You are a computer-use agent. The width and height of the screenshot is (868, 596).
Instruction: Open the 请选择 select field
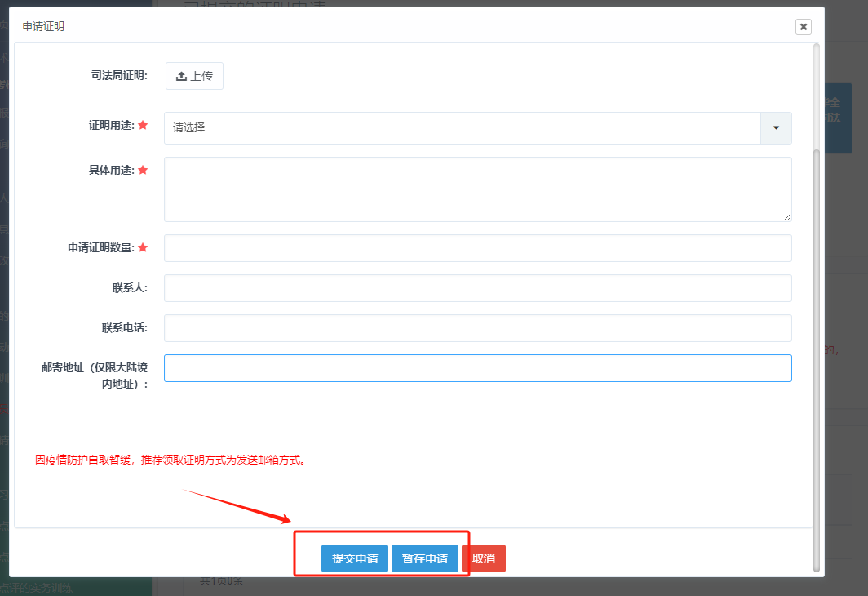462,128
